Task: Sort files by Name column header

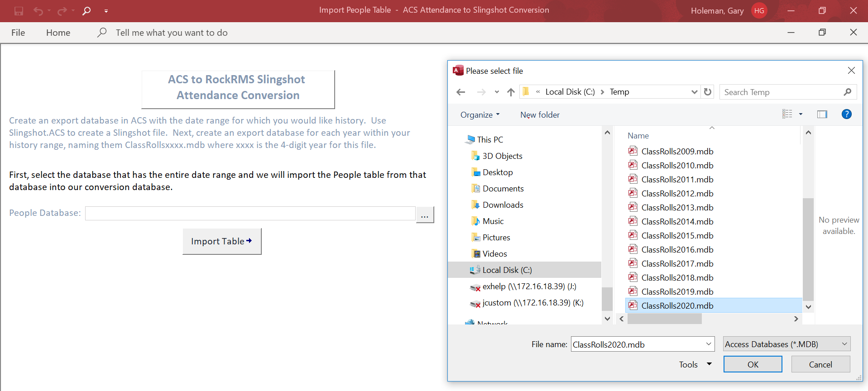Action: (638, 136)
